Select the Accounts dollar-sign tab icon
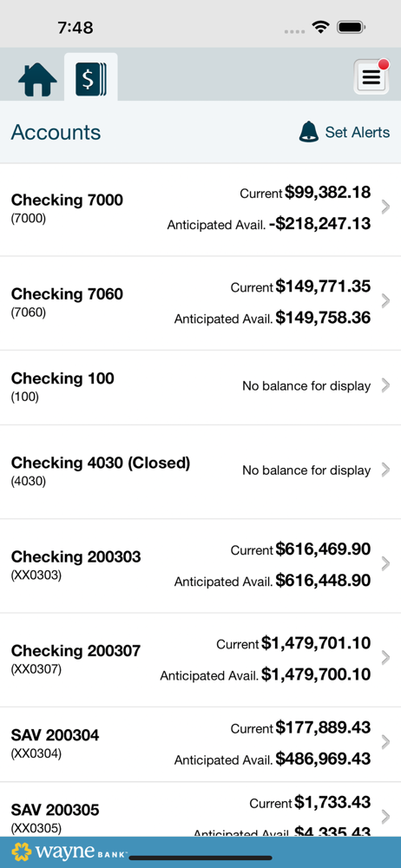 (91, 79)
